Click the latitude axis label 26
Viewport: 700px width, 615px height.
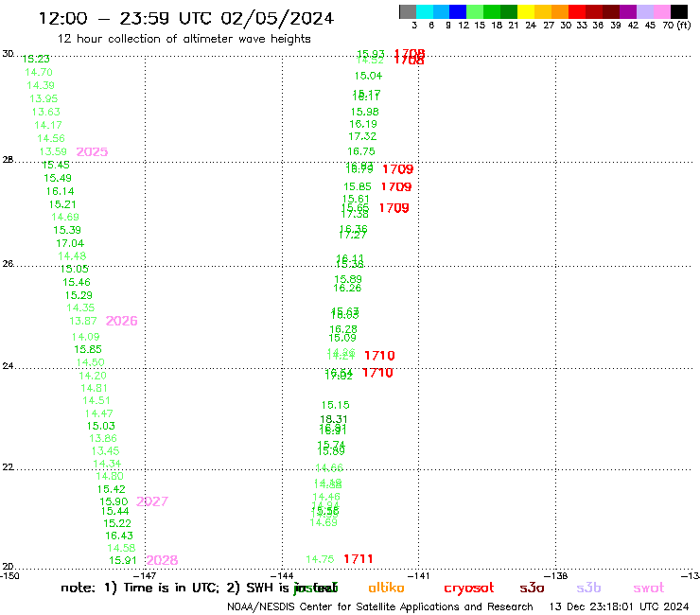pos(8,264)
